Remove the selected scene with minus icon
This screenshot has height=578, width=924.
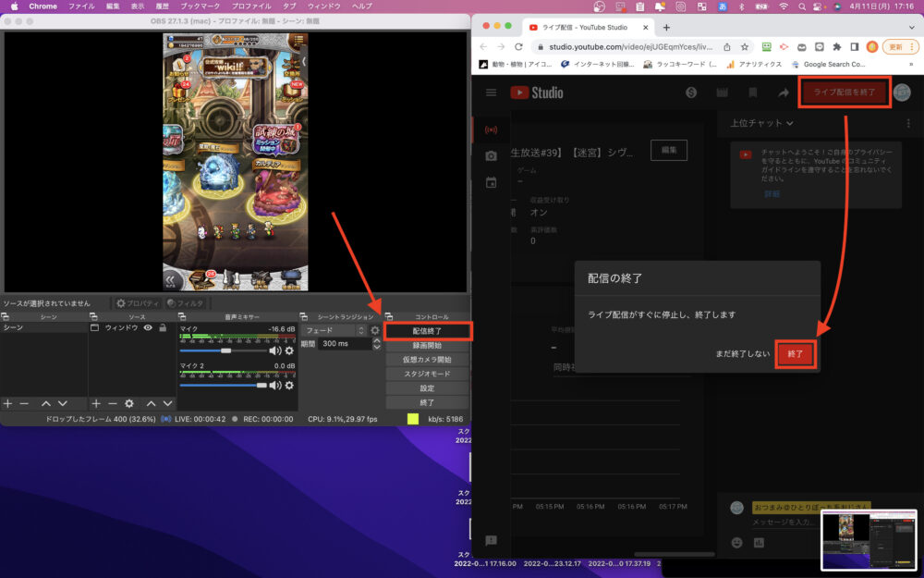tap(24, 403)
